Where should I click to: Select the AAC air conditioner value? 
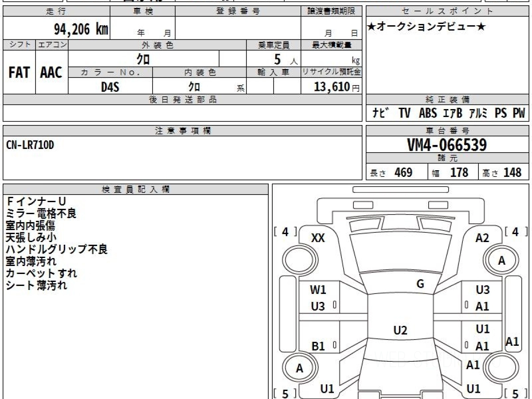click(x=51, y=73)
